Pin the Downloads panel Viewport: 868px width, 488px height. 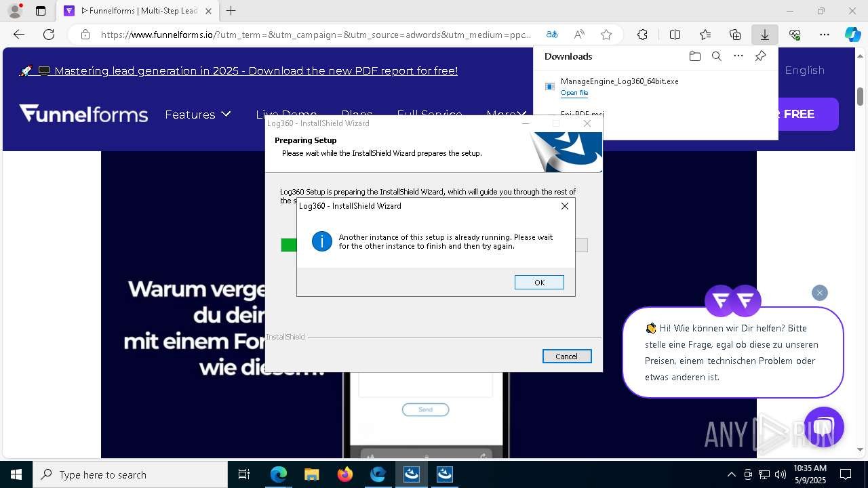[760, 56]
